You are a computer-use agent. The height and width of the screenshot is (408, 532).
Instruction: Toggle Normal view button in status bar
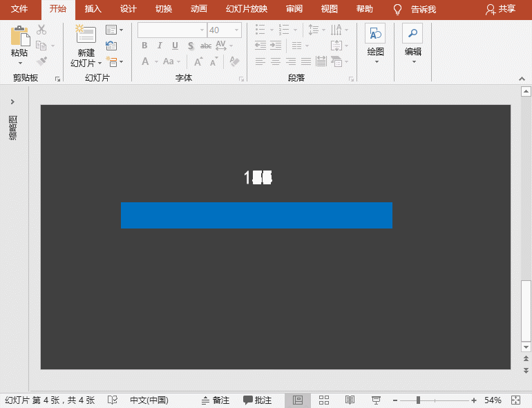[298, 400]
